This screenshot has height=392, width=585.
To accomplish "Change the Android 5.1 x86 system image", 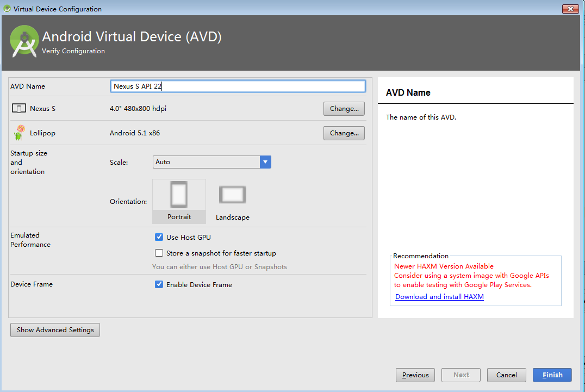I will (x=344, y=133).
